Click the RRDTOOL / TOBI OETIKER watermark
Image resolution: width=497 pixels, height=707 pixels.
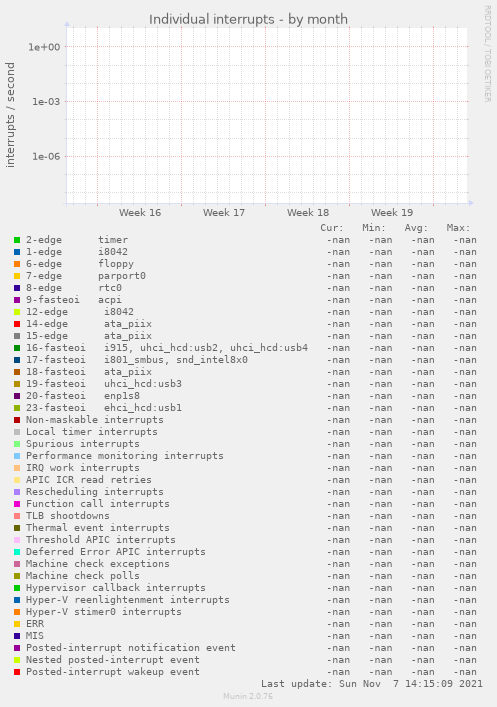click(488, 54)
